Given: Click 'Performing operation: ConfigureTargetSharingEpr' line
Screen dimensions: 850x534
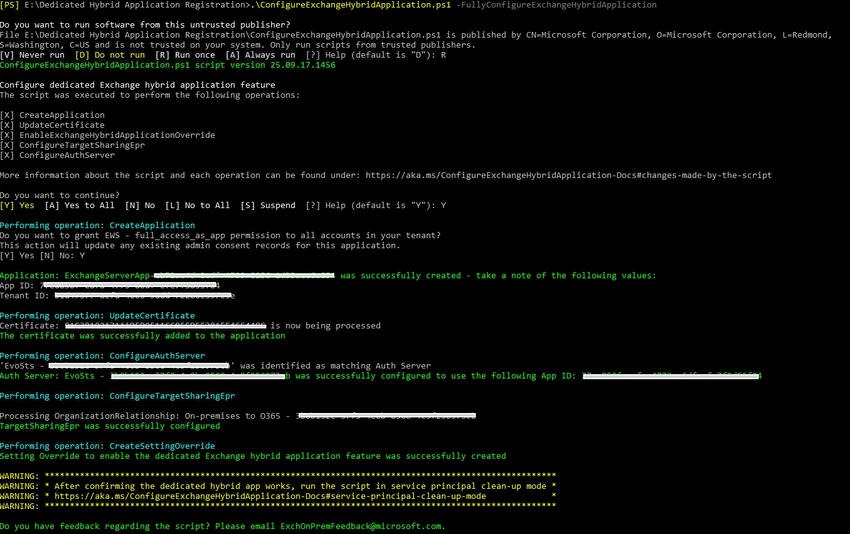Looking at the screenshot, I should 118,396.
